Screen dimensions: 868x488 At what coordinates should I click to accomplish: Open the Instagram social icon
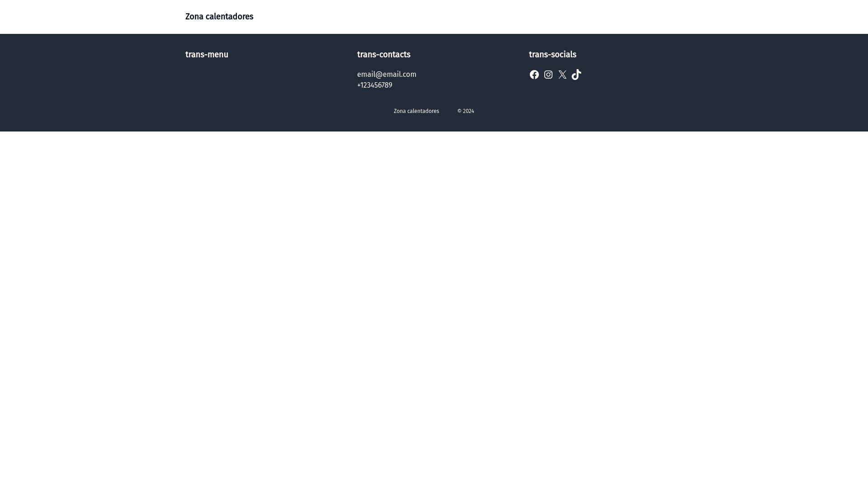click(x=548, y=75)
